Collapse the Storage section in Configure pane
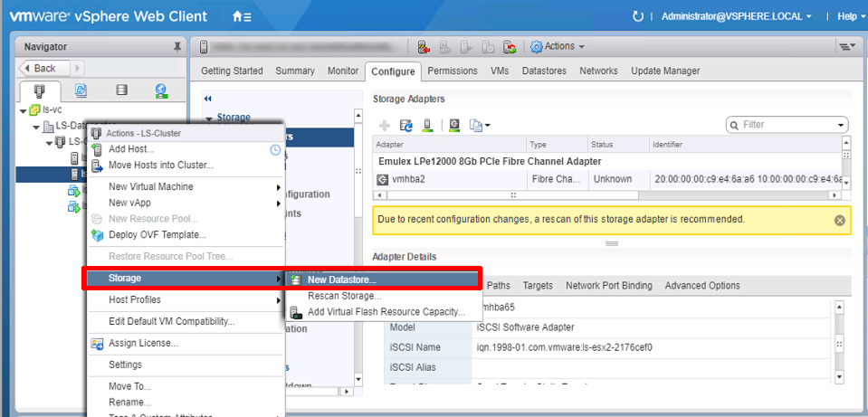The image size is (868, 417). [x=209, y=118]
